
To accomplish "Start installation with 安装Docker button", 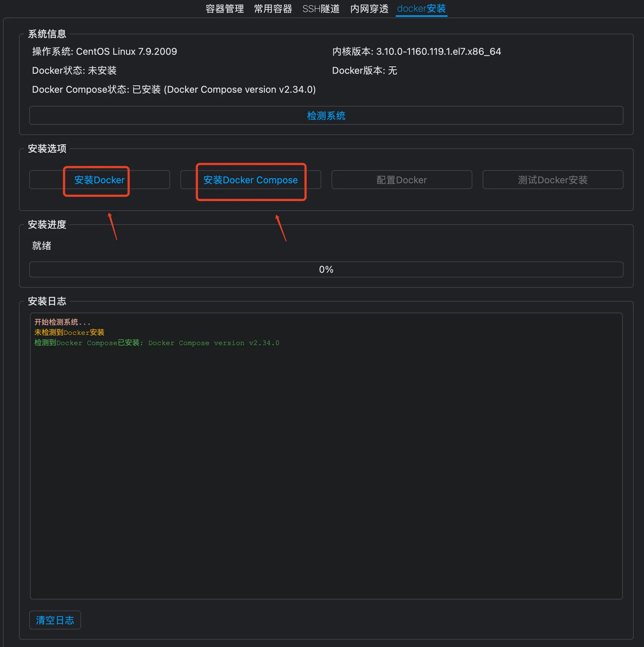I will pyautogui.click(x=100, y=180).
